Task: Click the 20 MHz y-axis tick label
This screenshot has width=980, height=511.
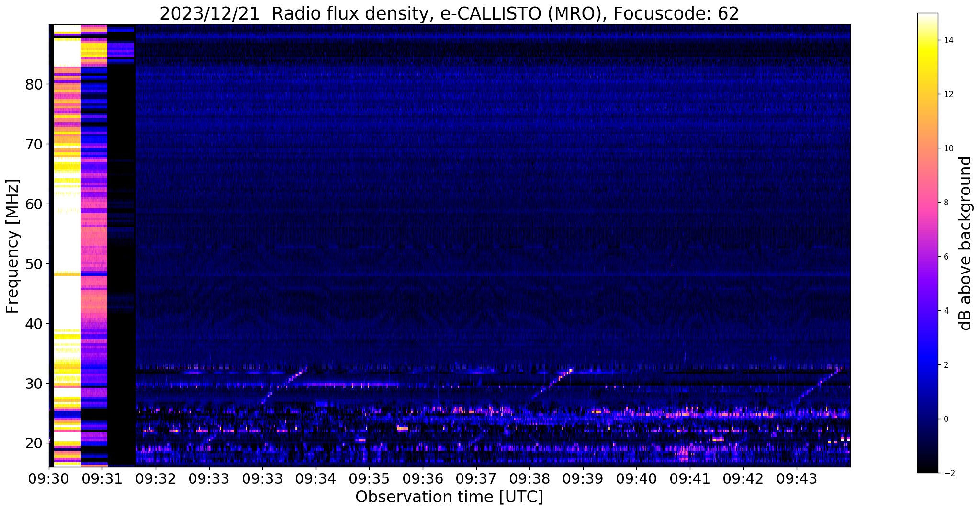Action: (x=34, y=444)
